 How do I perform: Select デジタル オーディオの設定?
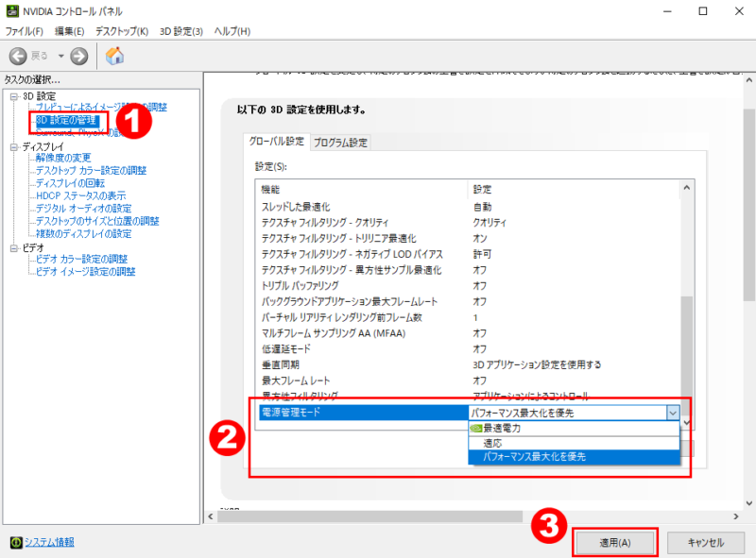[84, 208]
